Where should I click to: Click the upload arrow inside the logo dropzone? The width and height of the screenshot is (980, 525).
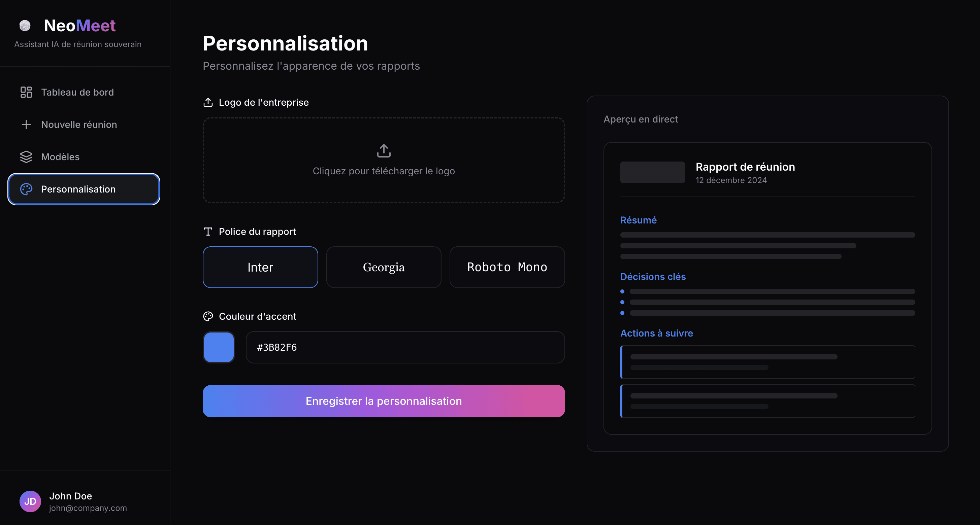pyautogui.click(x=384, y=150)
